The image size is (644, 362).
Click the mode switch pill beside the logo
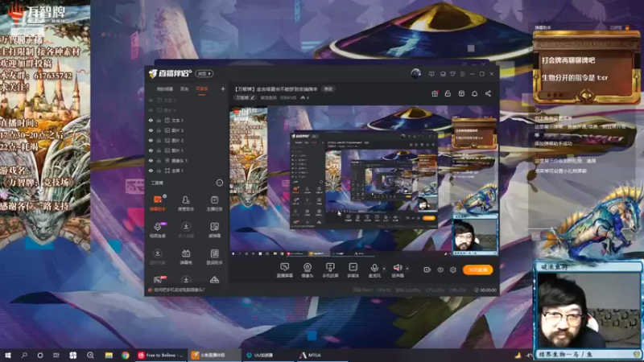pyautogui.click(x=204, y=73)
